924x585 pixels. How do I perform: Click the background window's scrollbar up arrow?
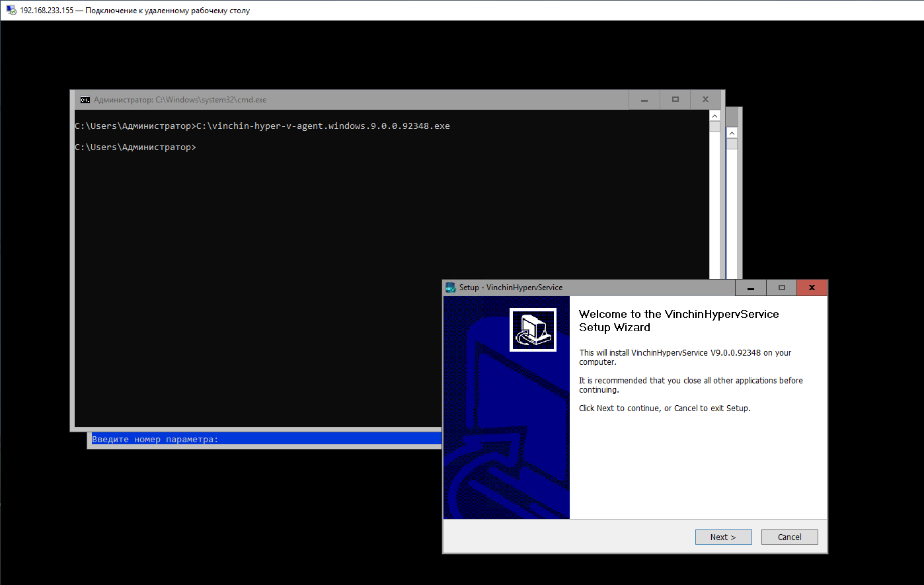[732, 134]
